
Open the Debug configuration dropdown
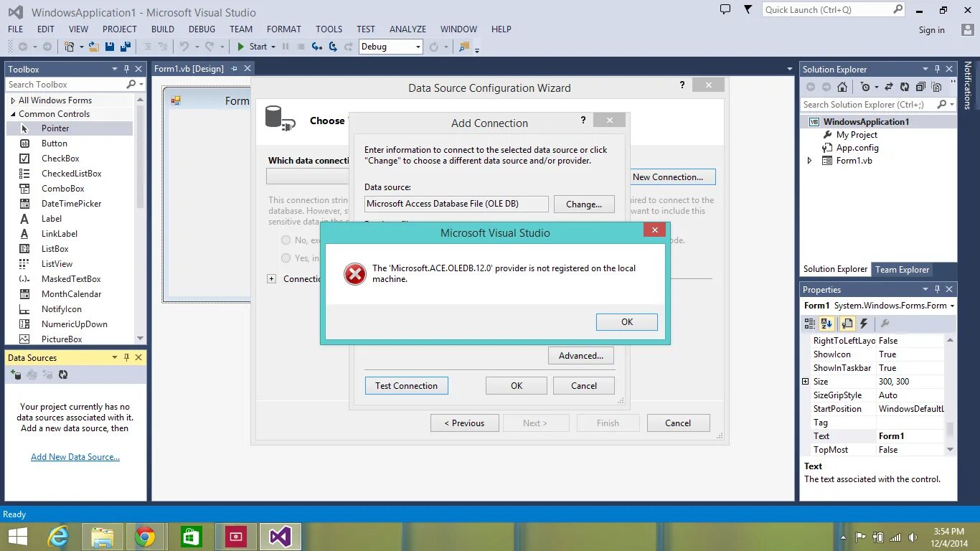pyautogui.click(x=418, y=47)
